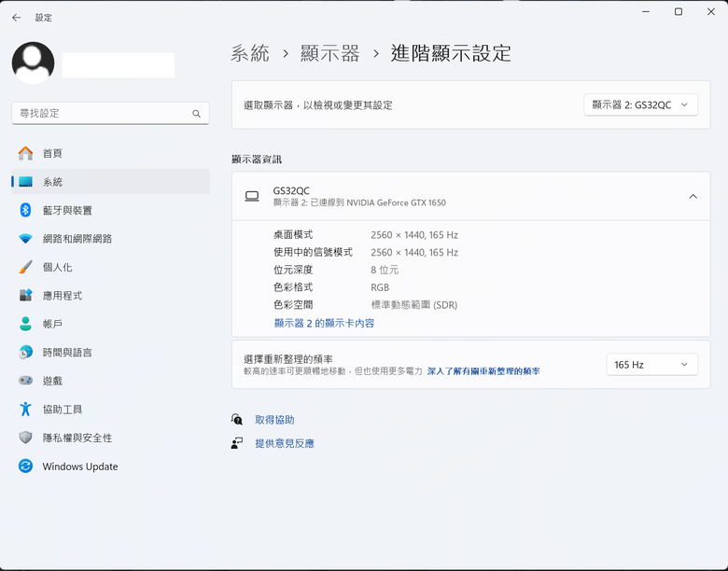Click the 8 位元 bit depth value
This screenshot has width=728, height=571.
coord(385,270)
